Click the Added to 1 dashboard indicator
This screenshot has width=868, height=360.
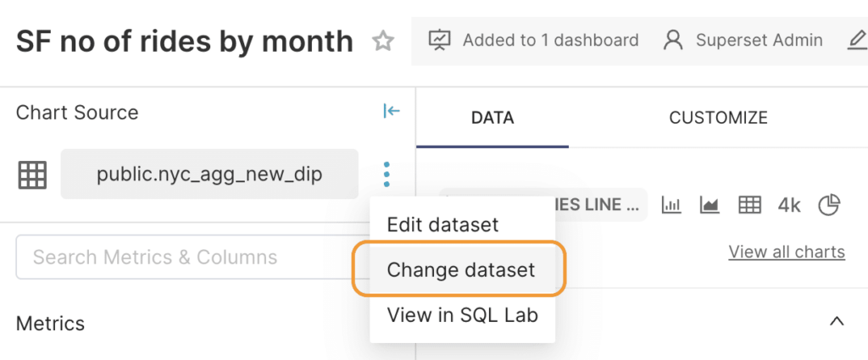534,41
